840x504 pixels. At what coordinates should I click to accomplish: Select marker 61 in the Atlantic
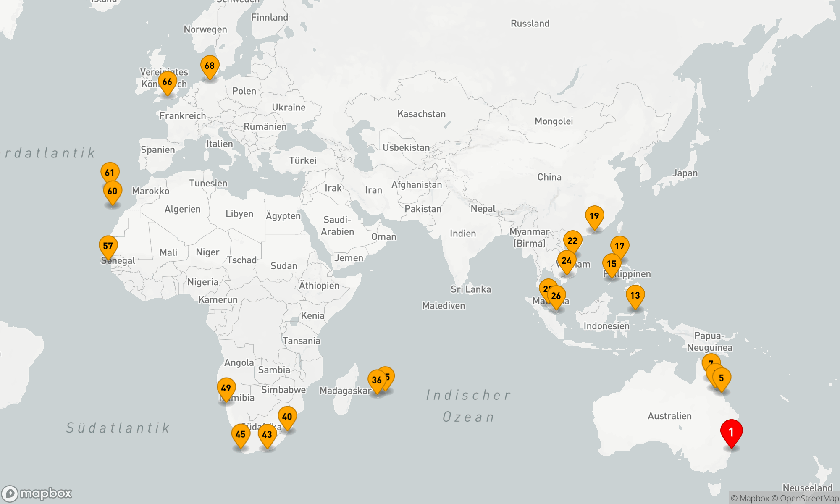tap(110, 173)
